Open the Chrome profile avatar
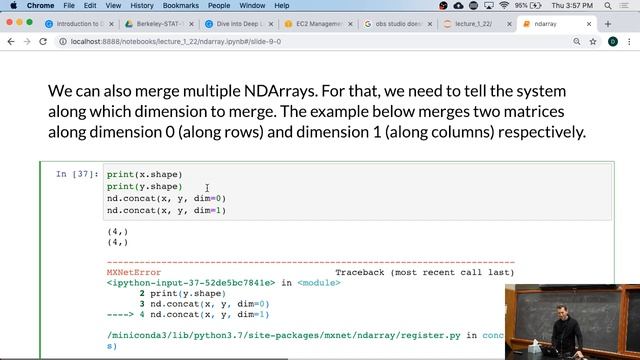Image resolution: width=640 pixels, height=360 pixels. 613,42
